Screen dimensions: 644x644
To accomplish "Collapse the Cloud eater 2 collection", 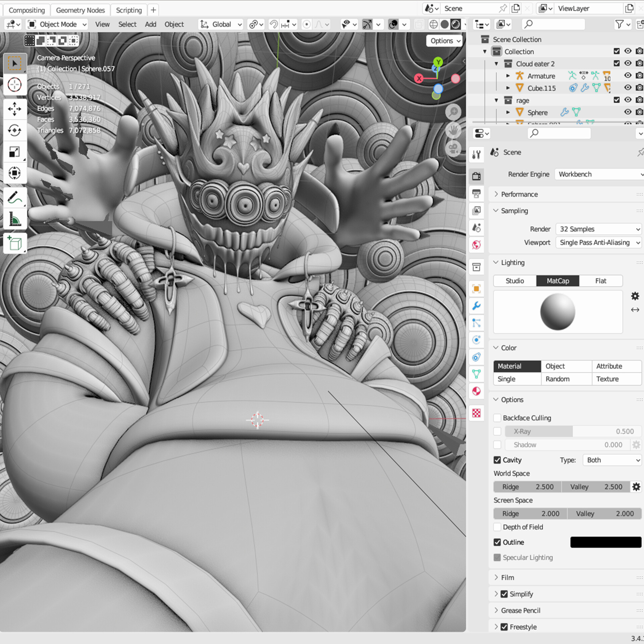I will tap(496, 63).
